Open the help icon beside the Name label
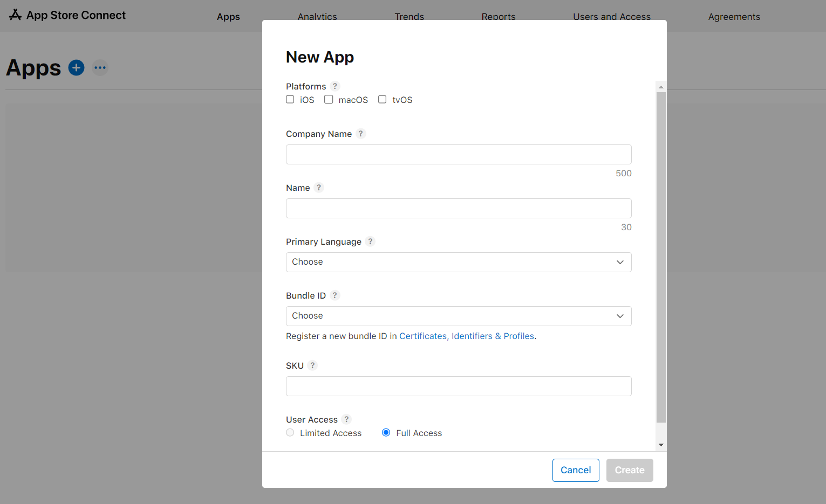The width and height of the screenshot is (826, 504). point(319,188)
